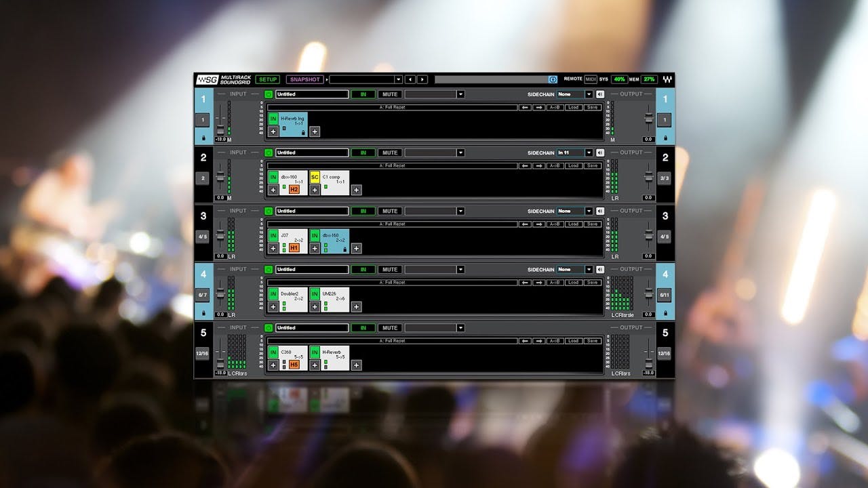This screenshot has height=488, width=868.
Task: Go to previous snapshot in top bar
Action: coord(410,79)
